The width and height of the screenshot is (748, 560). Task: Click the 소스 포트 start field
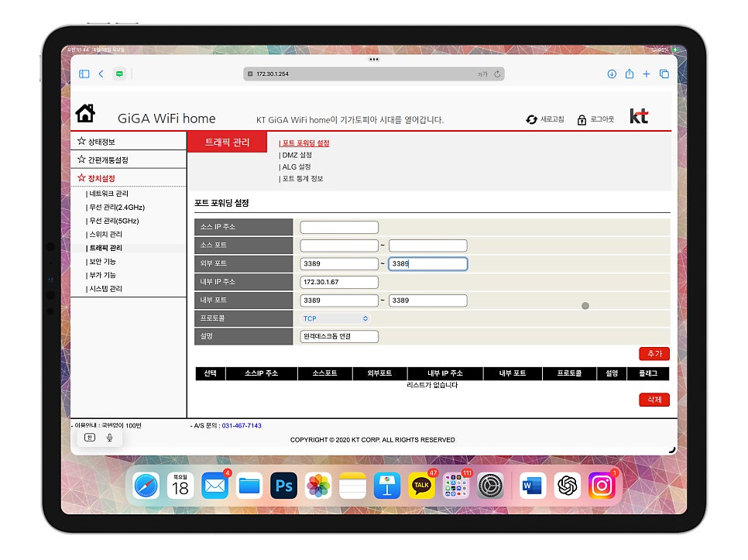tap(339, 246)
